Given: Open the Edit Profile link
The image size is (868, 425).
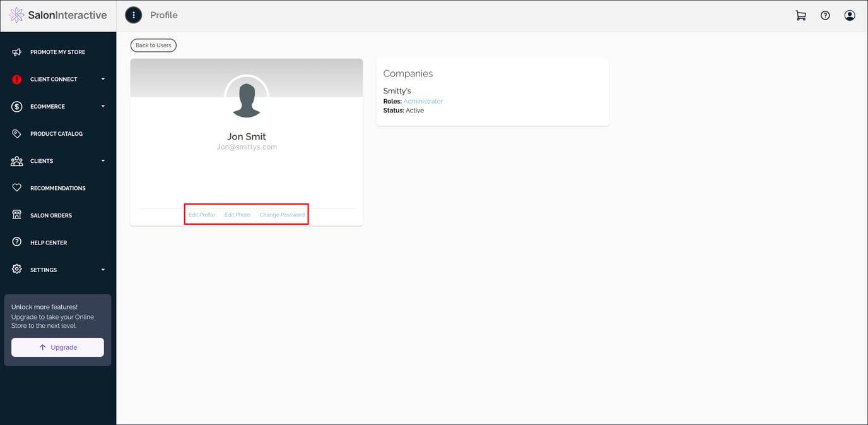Looking at the screenshot, I should [x=201, y=214].
